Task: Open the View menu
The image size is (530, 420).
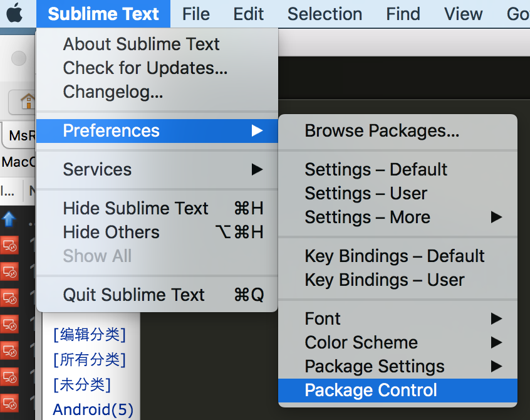Action: point(463,14)
